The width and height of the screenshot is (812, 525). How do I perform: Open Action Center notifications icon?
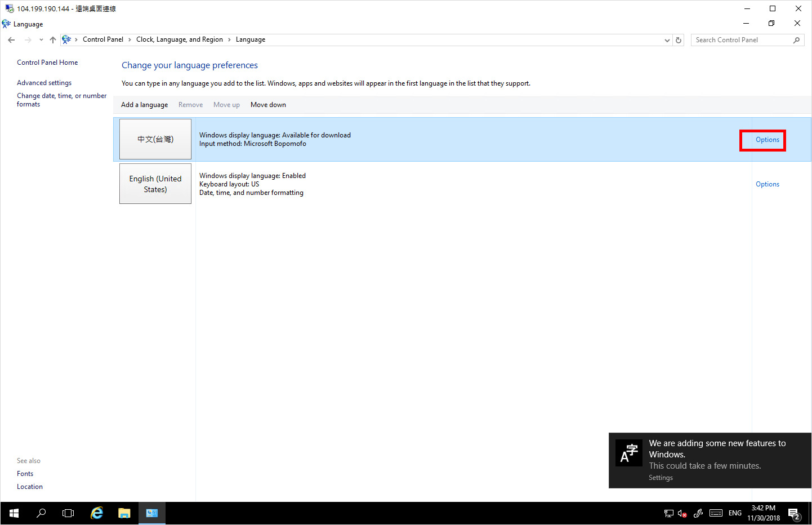[795, 514]
